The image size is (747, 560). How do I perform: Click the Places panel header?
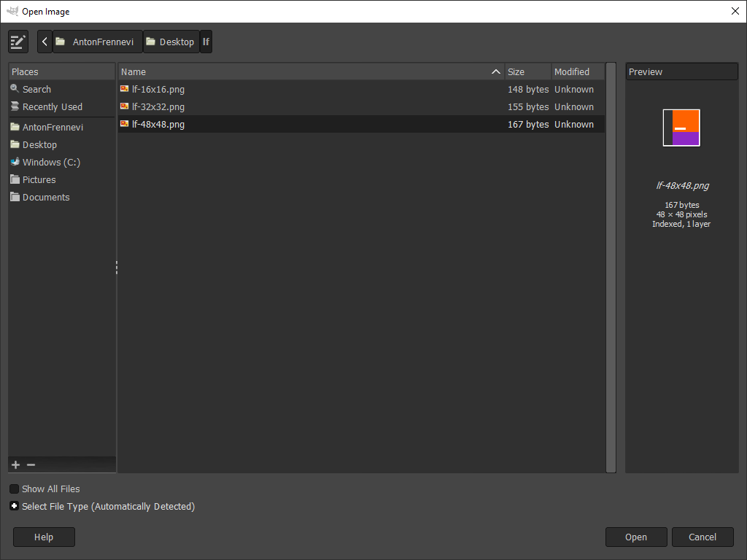click(62, 71)
